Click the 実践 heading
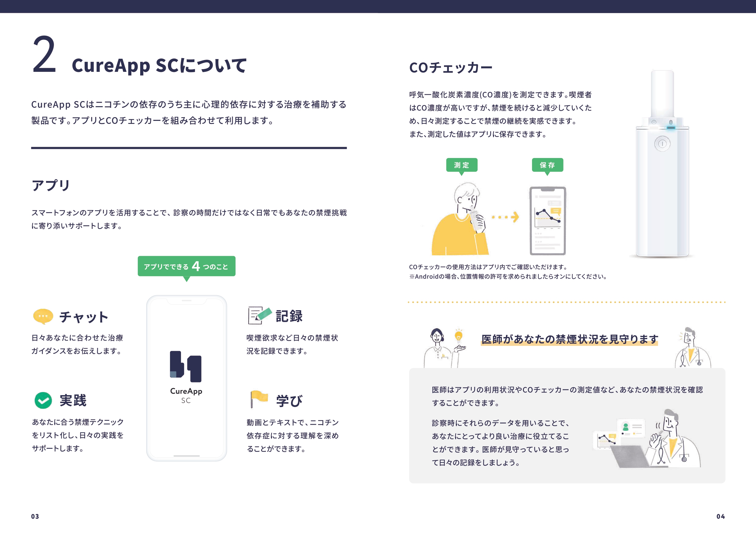The image size is (756, 534). [x=73, y=400]
